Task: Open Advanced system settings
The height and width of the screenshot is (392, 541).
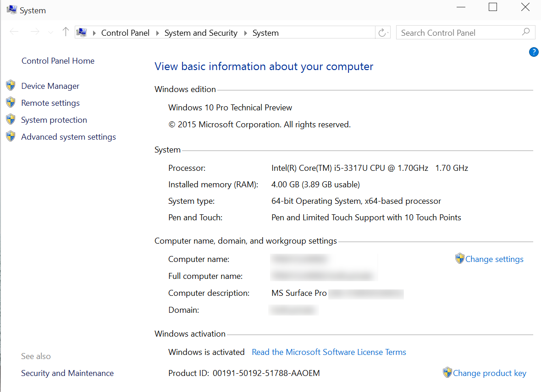Action: point(68,137)
